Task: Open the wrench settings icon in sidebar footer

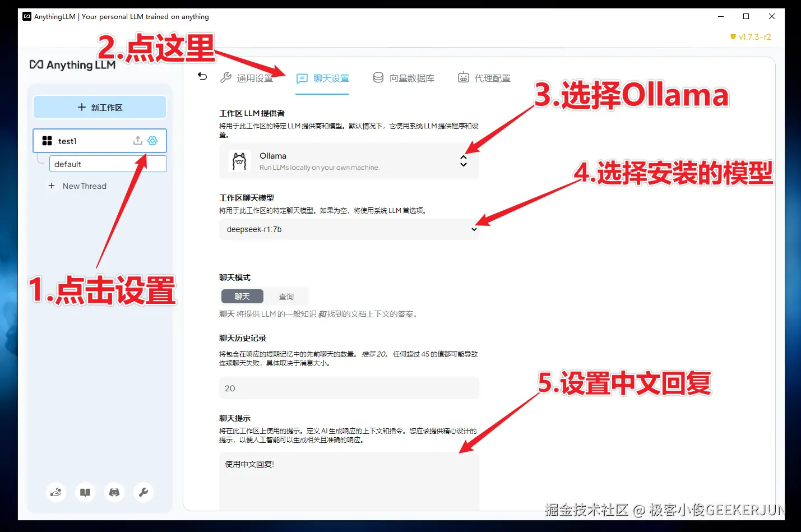Action: [x=143, y=492]
